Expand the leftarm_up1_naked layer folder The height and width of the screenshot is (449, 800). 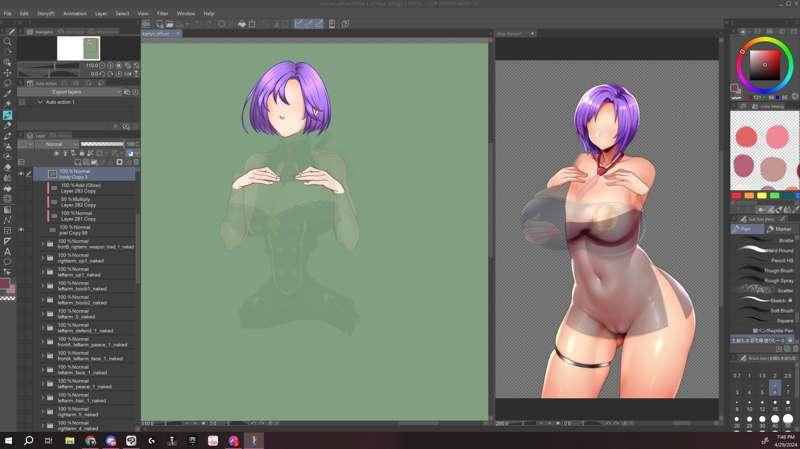coord(43,272)
